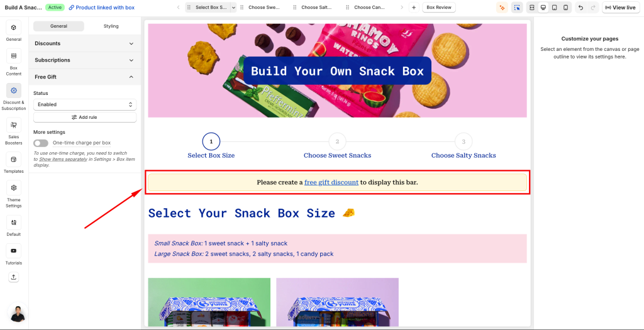This screenshot has width=644, height=330.
Task: Open the Sales Boosters panel icon
Action: click(14, 125)
